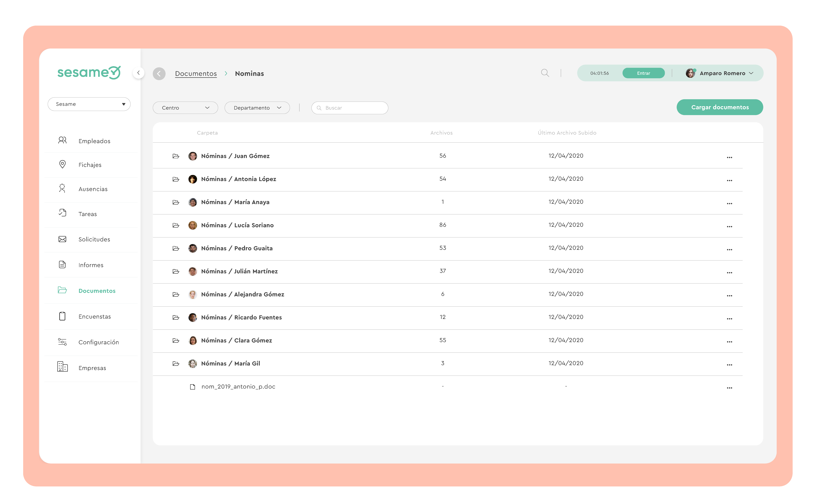Image resolution: width=813 pixels, height=504 pixels.
Task: Expand the Centro filter dropdown
Action: pos(185,108)
